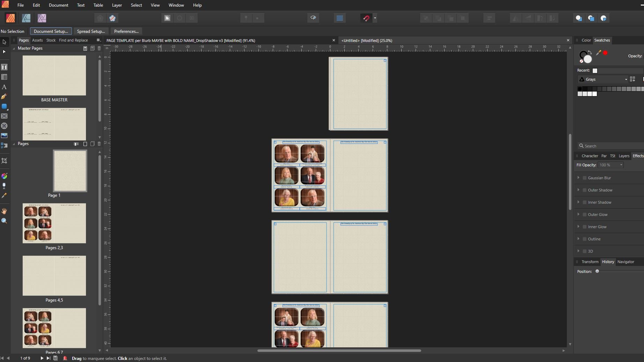
Task: Open Preferences from the context toolbar
Action: tap(126, 31)
